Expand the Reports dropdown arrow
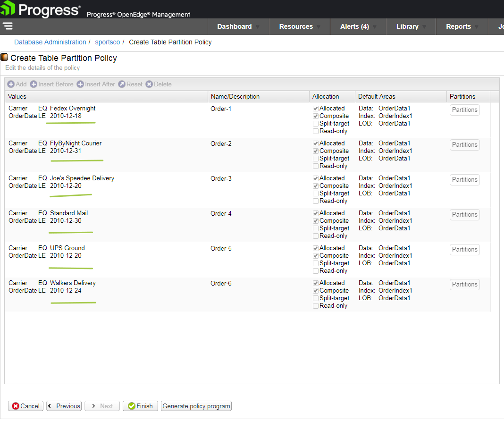 point(477,27)
